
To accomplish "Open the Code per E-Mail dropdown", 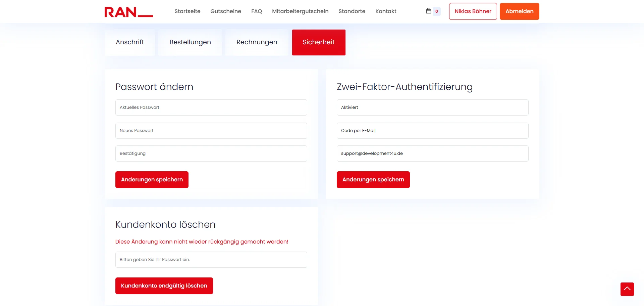I will (432, 131).
